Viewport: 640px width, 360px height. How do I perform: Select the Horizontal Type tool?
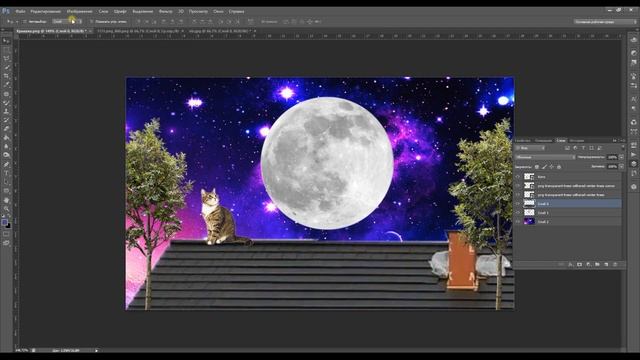6,173
